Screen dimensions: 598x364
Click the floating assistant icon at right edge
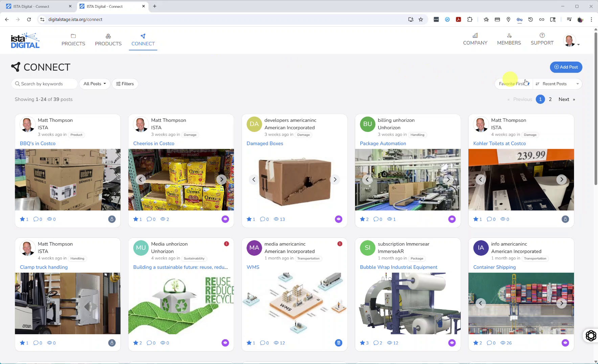591,336
